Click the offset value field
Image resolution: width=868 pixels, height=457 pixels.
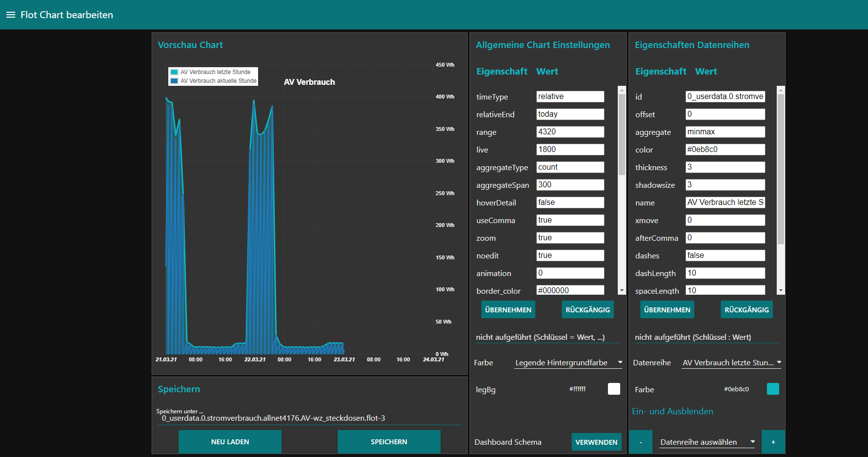pyautogui.click(x=725, y=114)
